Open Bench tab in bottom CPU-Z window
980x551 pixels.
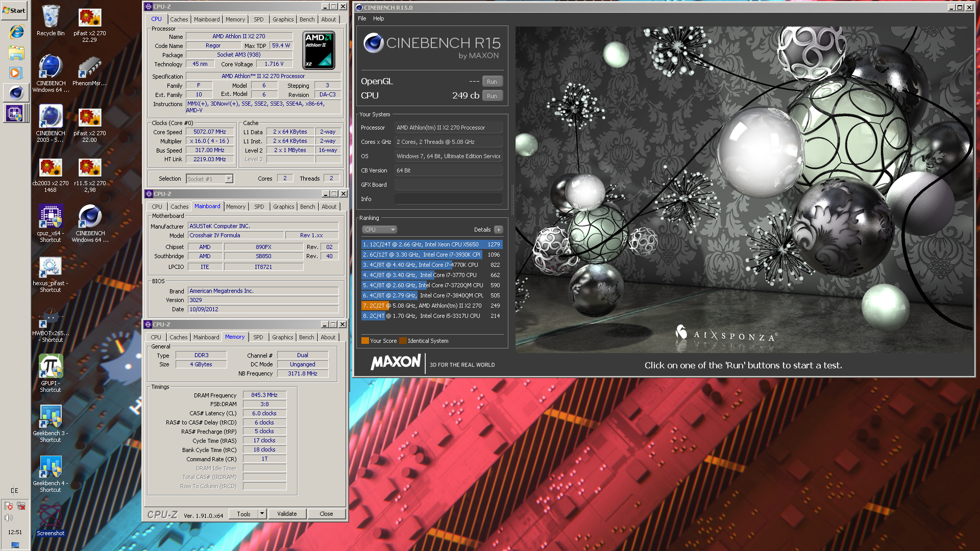306,337
